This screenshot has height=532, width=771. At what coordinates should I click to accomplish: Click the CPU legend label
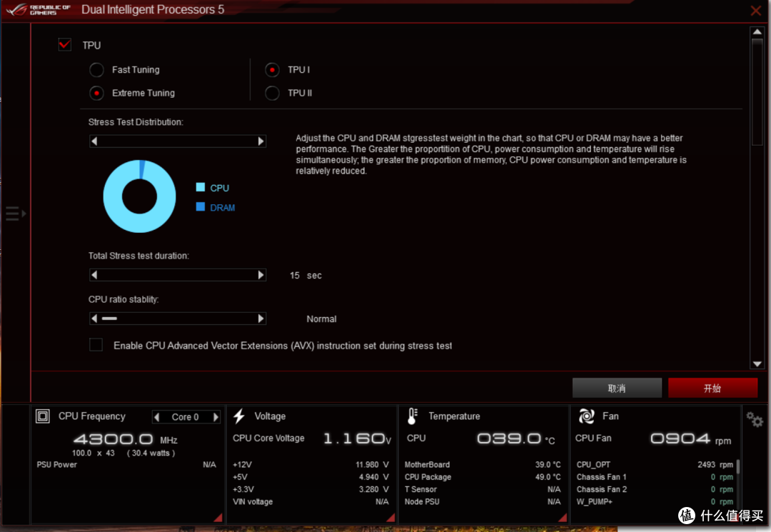[219, 188]
